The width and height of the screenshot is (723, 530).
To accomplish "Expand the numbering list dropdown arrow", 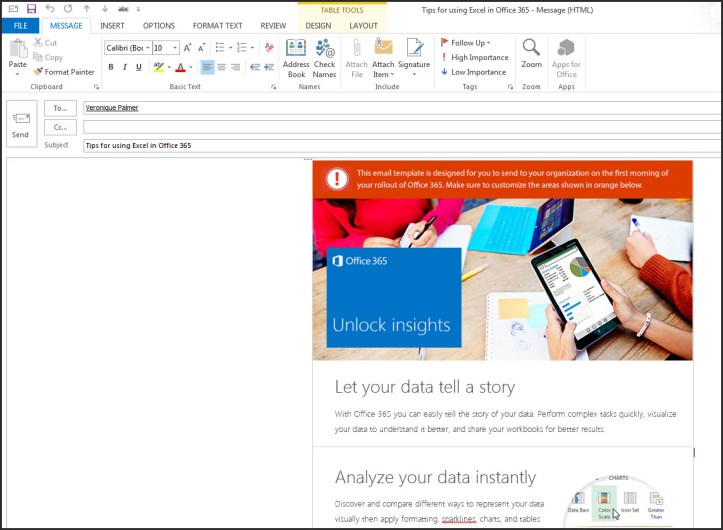I will click(252, 48).
